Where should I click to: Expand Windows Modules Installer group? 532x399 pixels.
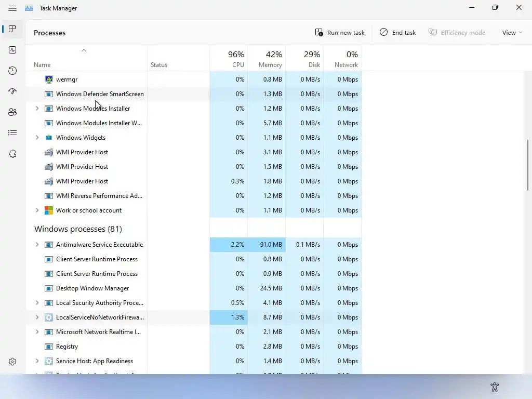(x=37, y=108)
